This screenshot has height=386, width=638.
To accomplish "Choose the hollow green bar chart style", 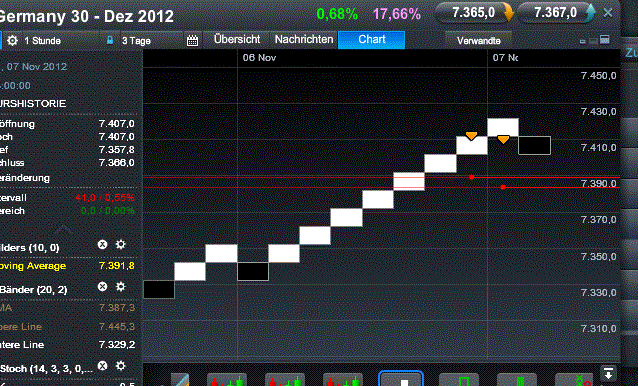I will click(x=459, y=380).
